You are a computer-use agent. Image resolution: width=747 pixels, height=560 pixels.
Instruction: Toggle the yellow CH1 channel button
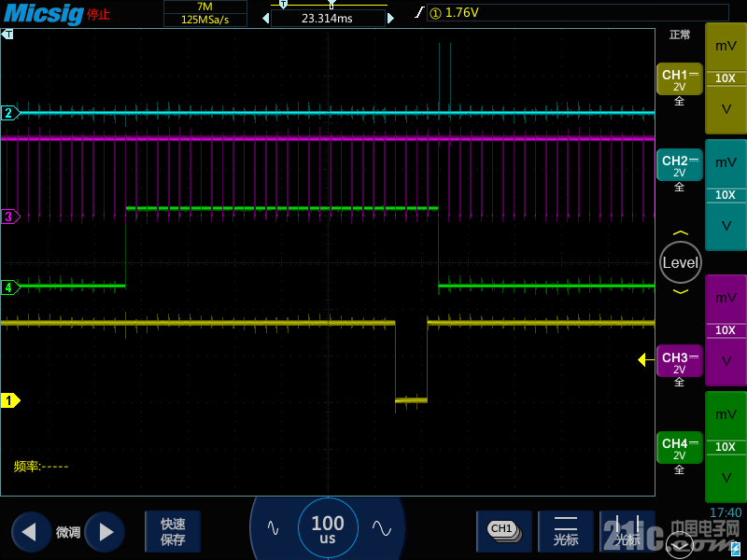[680, 79]
